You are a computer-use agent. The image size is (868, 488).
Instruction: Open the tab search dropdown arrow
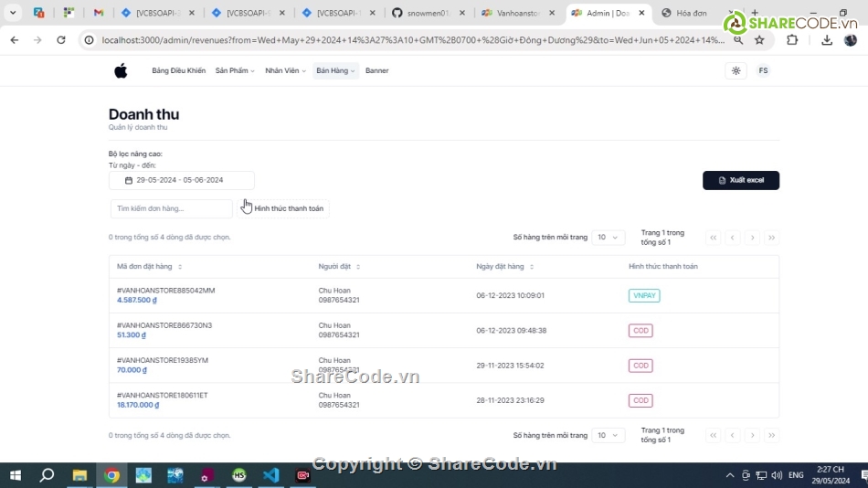(x=13, y=13)
